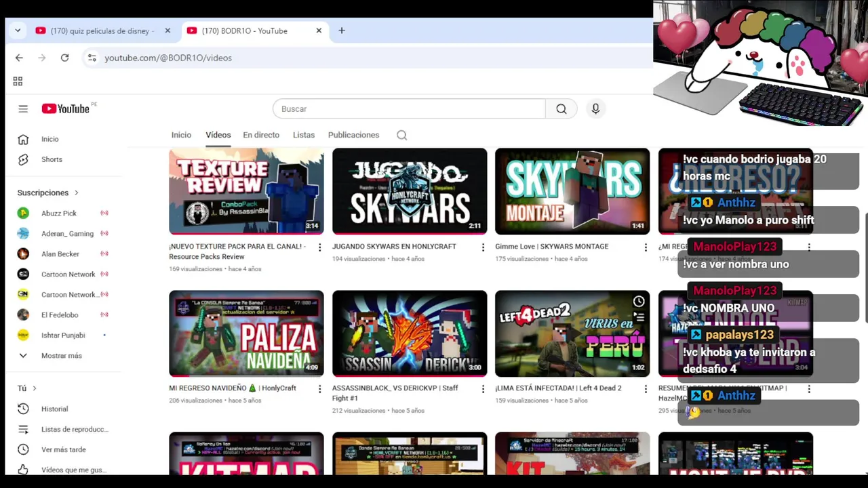Image resolution: width=868 pixels, height=488 pixels.
Task: Select the Vídeos channel tab
Action: click(x=218, y=135)
